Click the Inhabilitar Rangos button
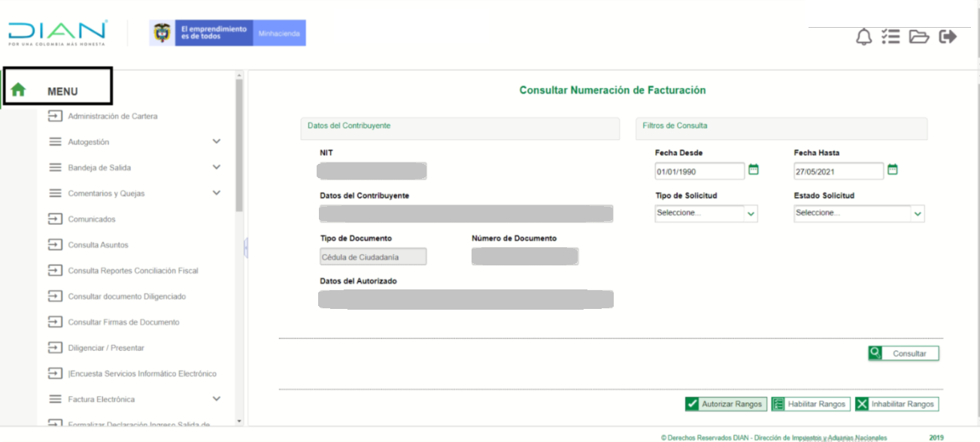Image resolution: width=980 pixels, height=442 pixels. tap(897, 404)
